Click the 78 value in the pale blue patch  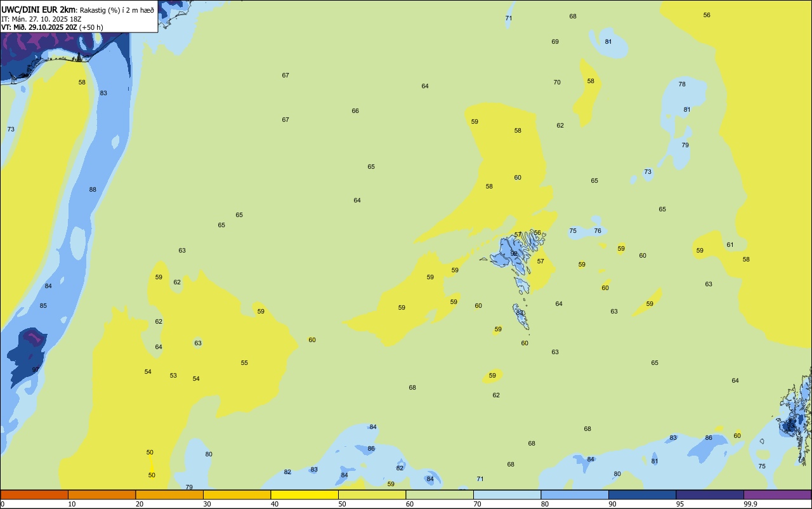682,84
